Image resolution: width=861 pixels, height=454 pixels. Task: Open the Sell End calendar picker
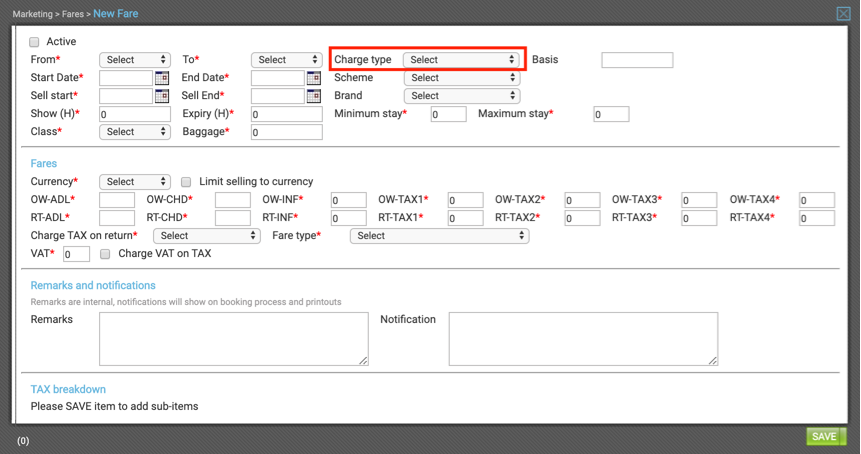coord(314,96)
